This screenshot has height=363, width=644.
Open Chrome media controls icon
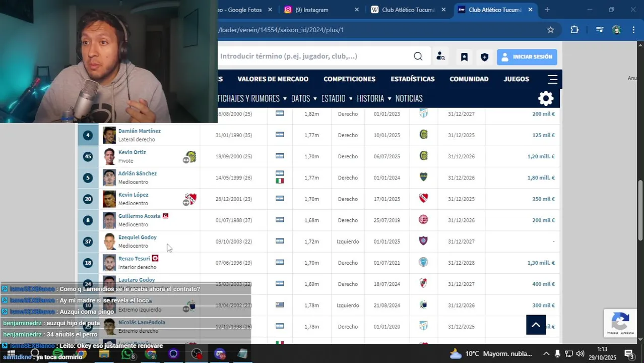(x=599, y=30)
